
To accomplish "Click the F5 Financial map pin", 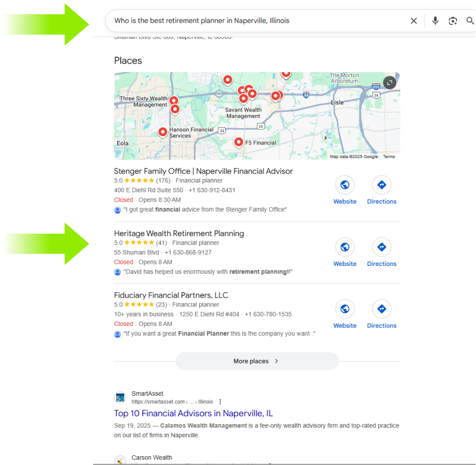I will (x=239, y=142).
